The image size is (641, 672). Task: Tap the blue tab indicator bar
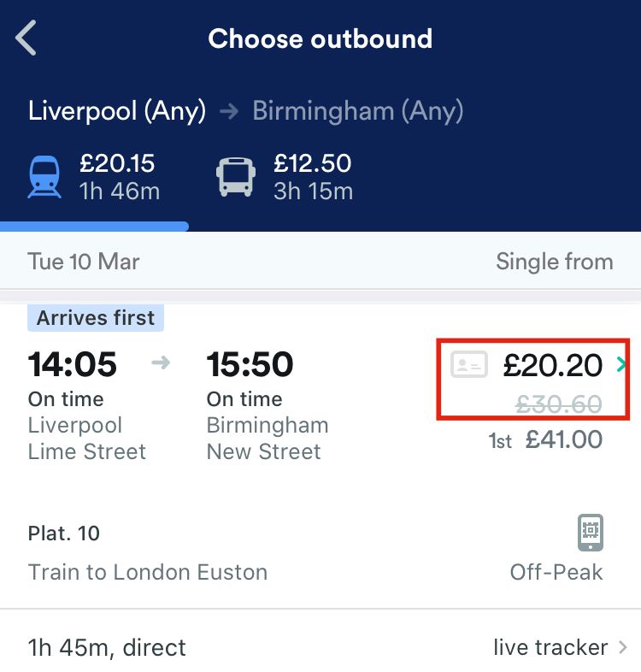(x=94, y=227)
